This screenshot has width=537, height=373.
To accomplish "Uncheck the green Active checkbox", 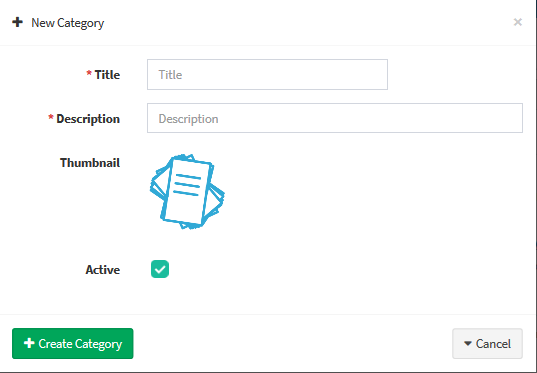I will tap(160, 269).
